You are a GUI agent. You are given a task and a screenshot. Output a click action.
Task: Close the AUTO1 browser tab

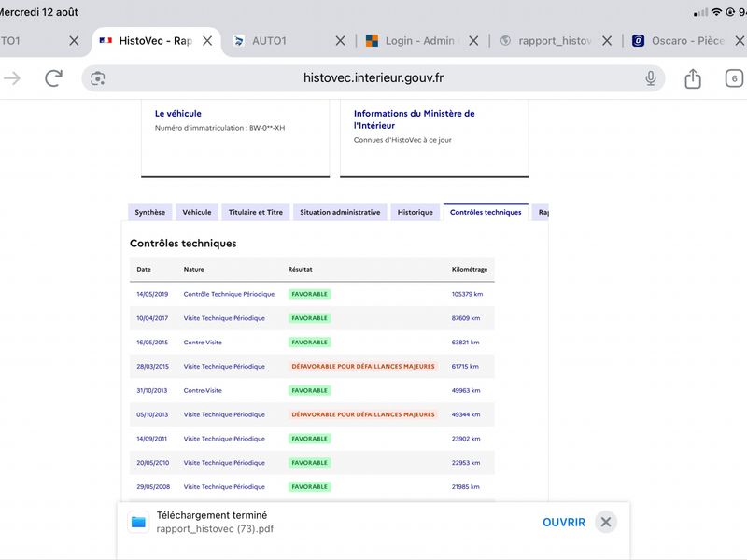(x=340, y=41)
